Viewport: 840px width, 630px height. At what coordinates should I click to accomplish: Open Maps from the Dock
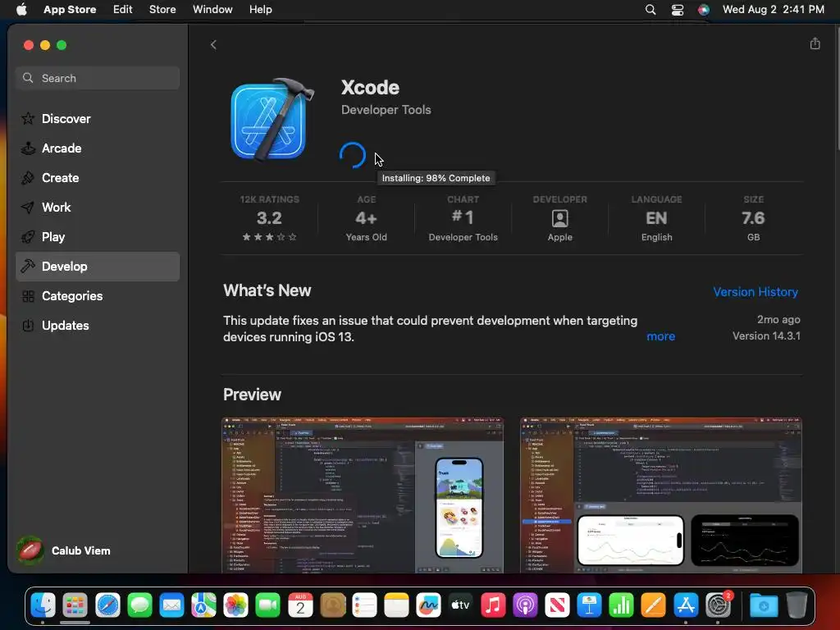(x=203, y=605)
